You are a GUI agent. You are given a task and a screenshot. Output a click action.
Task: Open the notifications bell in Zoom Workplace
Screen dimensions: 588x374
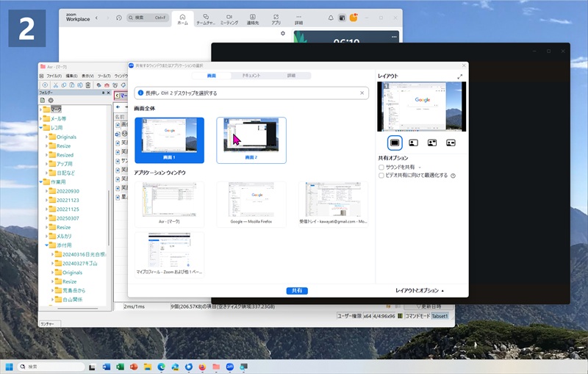[331, 18]
